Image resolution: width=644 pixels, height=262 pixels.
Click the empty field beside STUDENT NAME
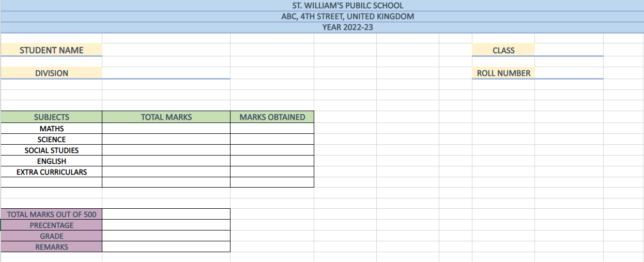pyautogui.click(x=166, y=50)
